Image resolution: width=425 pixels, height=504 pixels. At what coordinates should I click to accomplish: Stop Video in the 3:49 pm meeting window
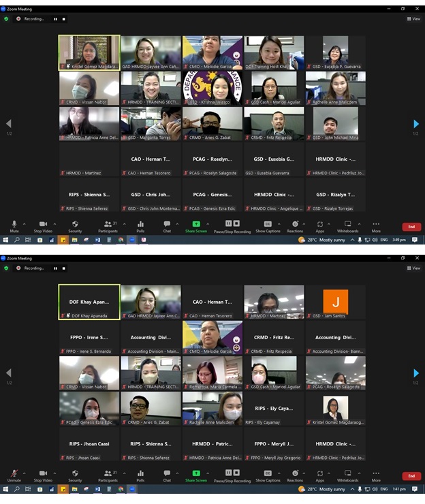pos(43,226)
